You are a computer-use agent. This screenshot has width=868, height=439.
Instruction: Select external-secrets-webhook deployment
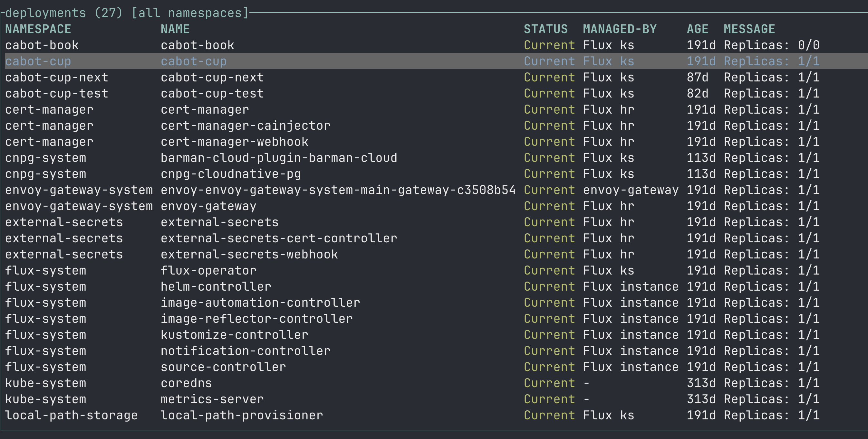249,254
